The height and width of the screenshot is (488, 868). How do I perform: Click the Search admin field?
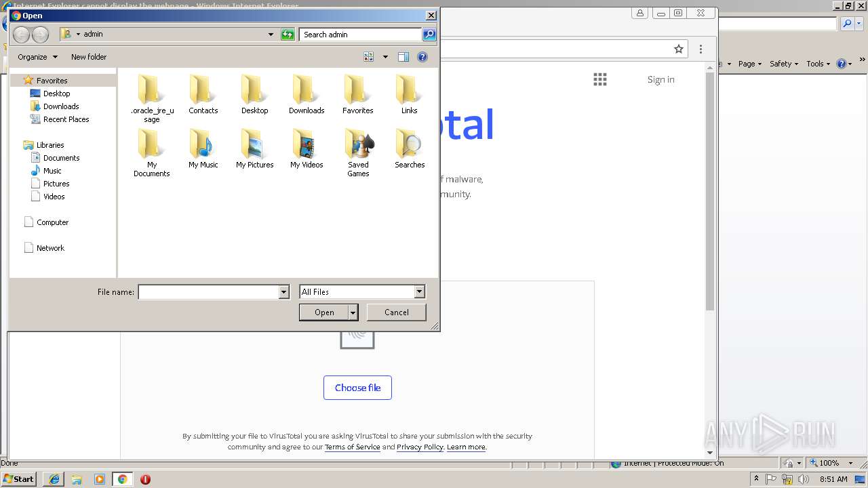click(360, 35)
